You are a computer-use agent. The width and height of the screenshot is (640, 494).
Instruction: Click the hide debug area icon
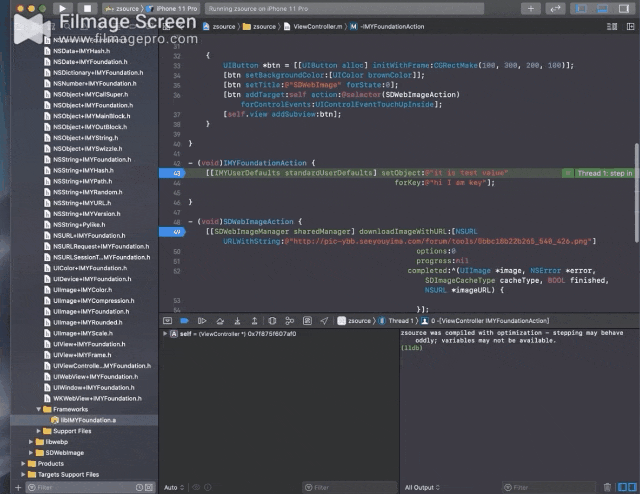point(167,320)
